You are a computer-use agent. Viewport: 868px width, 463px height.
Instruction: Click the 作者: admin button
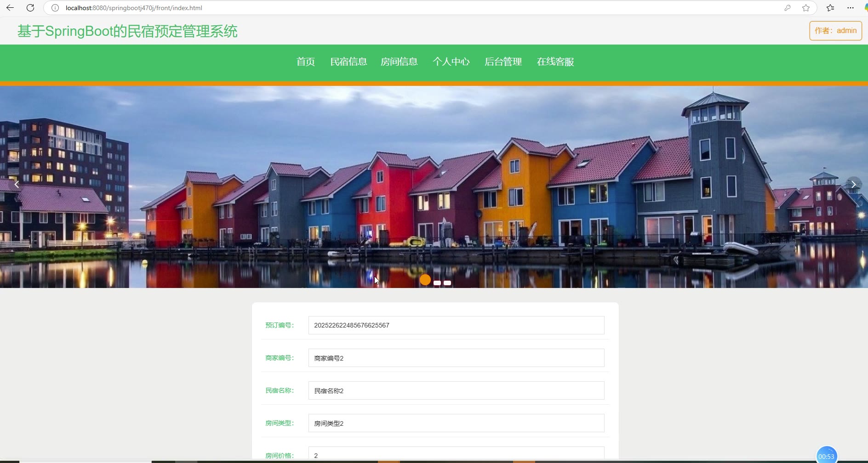point(835,31)
